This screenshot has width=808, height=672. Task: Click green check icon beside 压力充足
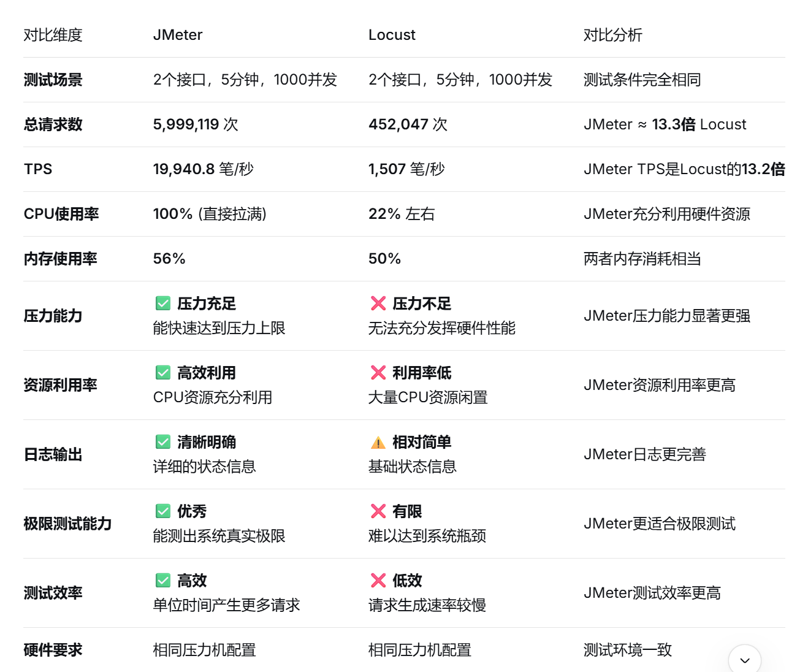163,304
